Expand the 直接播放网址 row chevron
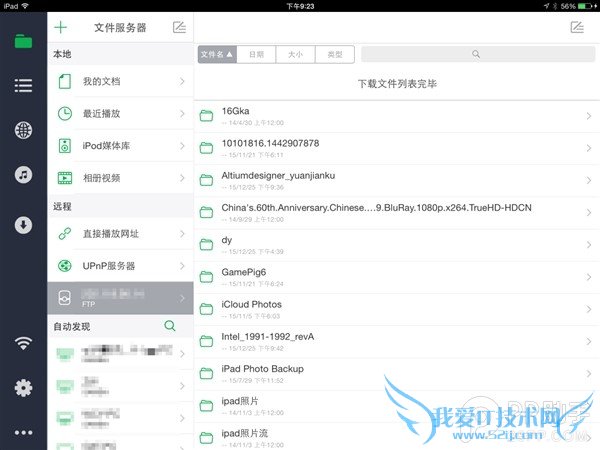The image size is (600, 450). click(x=182, y=233)
